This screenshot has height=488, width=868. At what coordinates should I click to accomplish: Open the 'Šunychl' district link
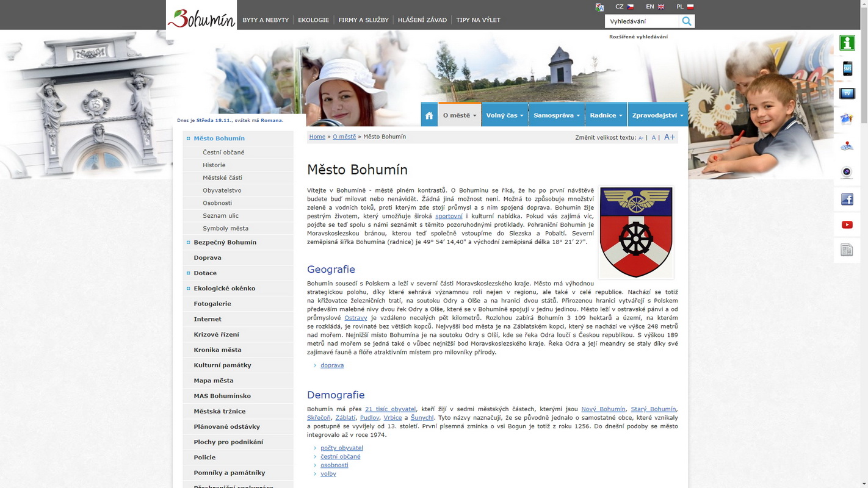point(422,418)
